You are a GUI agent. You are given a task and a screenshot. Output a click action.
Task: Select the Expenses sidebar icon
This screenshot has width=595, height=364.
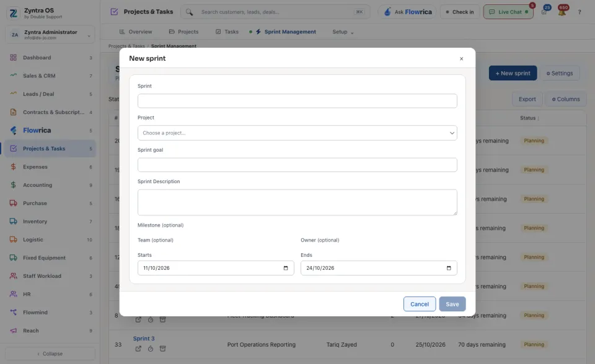click(x=13, y=167)
